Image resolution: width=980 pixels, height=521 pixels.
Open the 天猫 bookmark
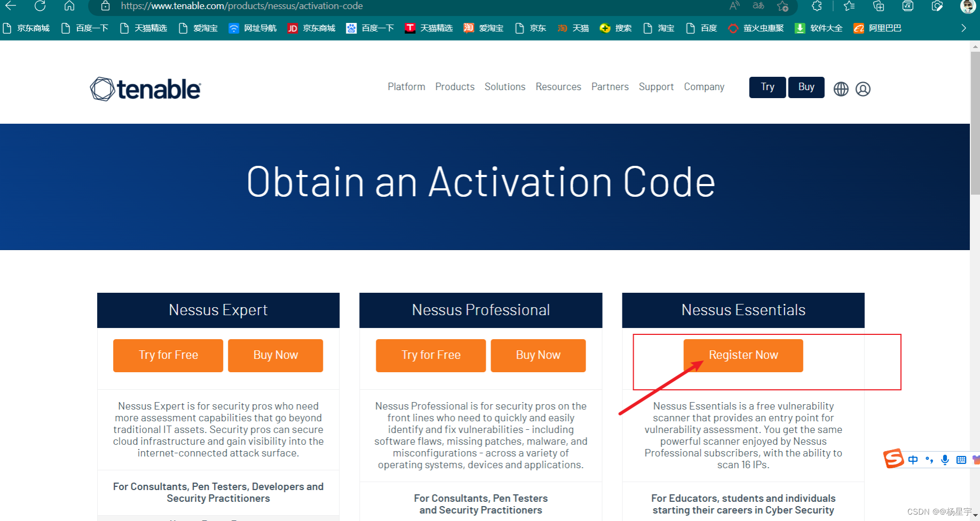[x=573, y=28]
